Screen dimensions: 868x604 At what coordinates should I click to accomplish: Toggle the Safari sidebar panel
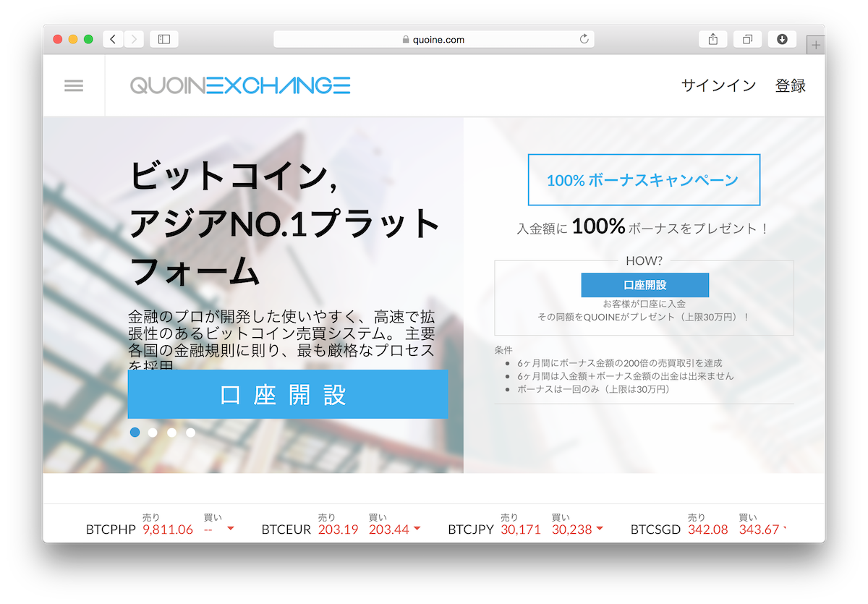tap(164, 39)
